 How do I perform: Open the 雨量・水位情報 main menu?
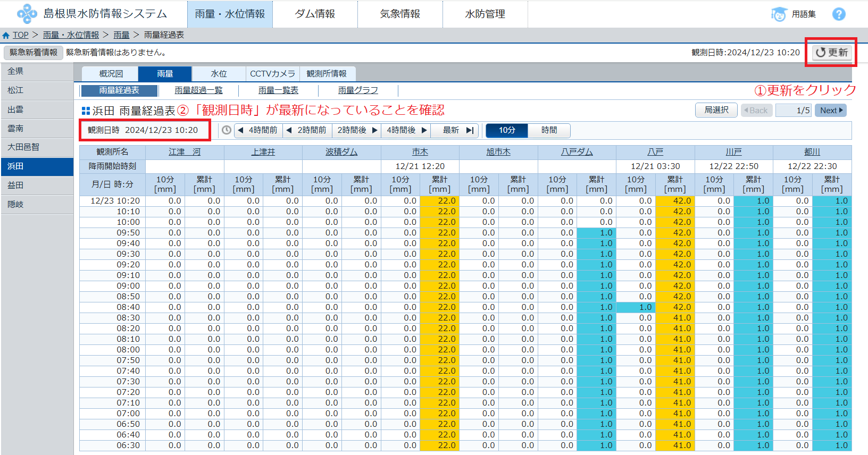point(230,14)
